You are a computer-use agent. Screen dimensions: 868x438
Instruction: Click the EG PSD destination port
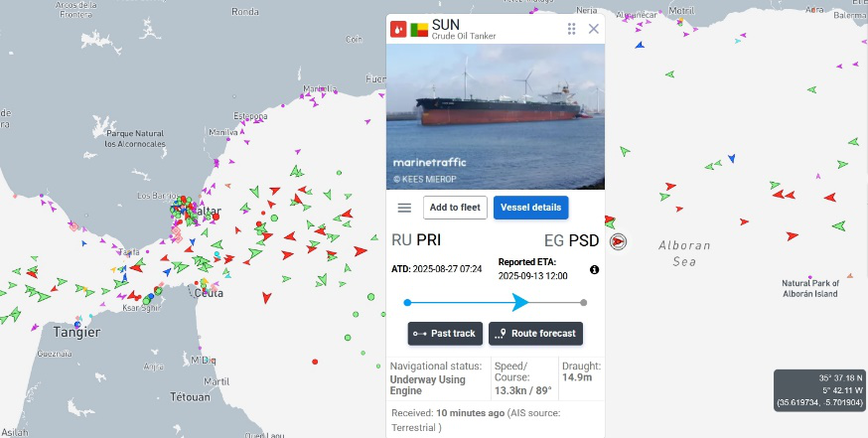click(572, 240)
